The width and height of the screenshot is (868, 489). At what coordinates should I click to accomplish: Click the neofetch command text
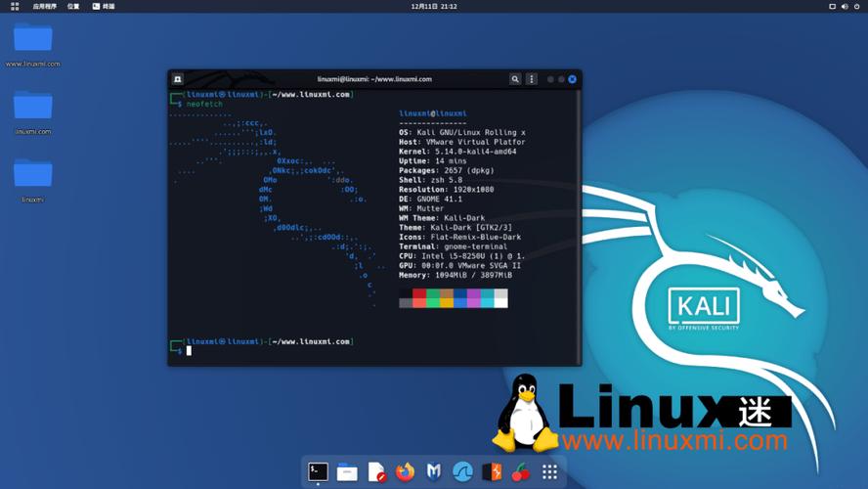click(204, 104)
